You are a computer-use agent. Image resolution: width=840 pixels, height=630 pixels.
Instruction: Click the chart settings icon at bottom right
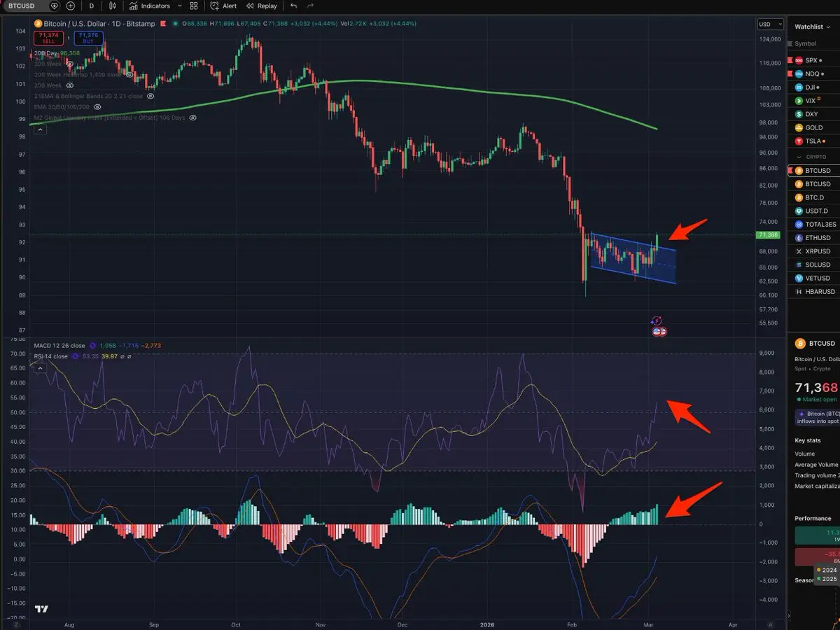coord(770,624)
